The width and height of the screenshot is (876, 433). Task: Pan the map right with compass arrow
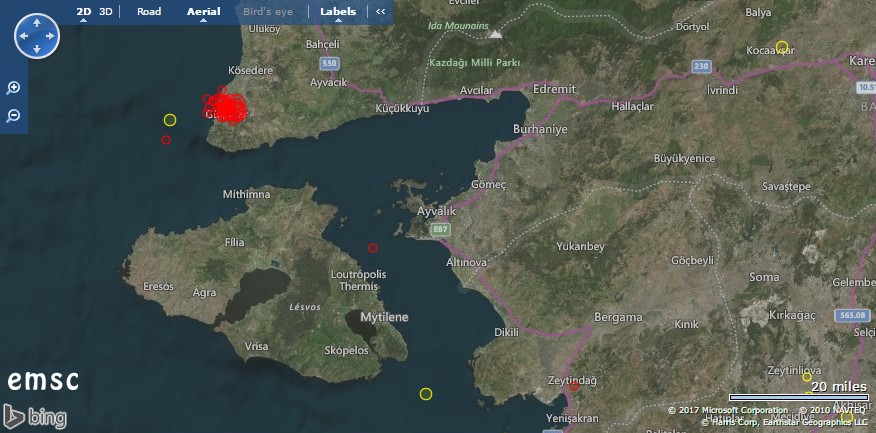(51, 37)
